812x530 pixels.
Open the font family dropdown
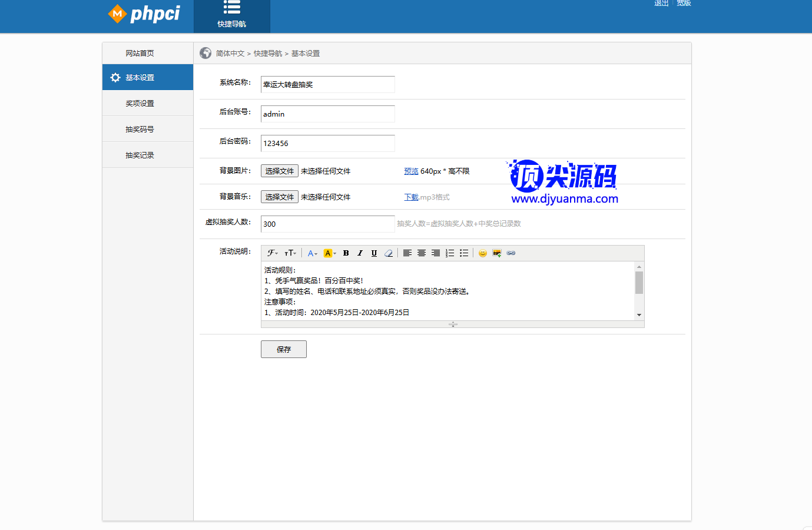[272, 253]
